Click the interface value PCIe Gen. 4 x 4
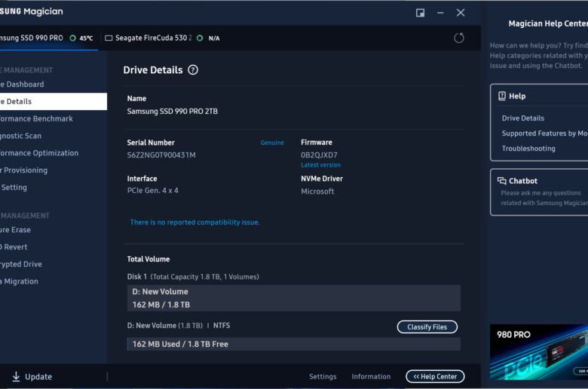588x389 pixels. [152, 191]
